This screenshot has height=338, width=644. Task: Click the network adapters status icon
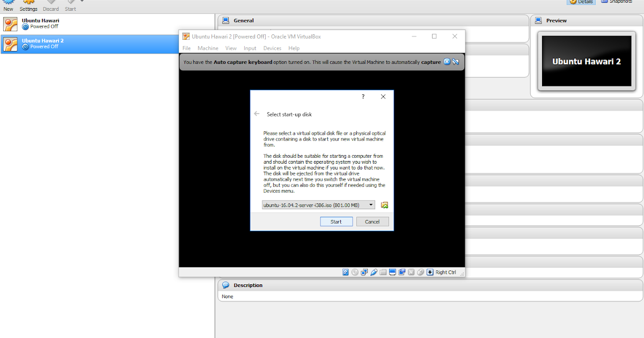pyautogui.click(x=364, y=272)
